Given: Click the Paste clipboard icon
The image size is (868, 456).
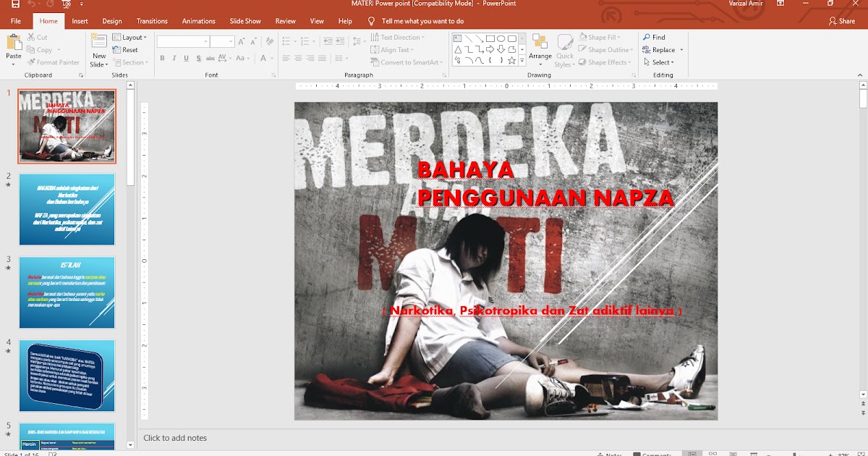Looking at the screenshot, I should pyautogui.click(x=14, y=42).
